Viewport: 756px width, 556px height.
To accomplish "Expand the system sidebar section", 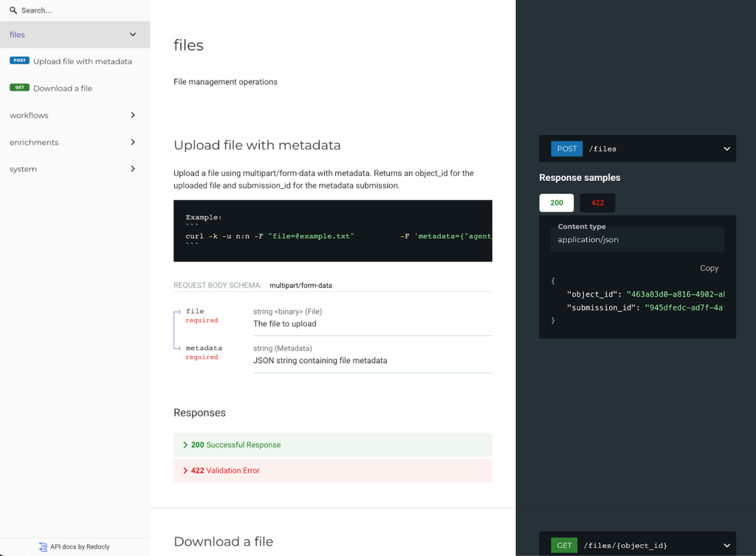I will click(x=133, y=169).
